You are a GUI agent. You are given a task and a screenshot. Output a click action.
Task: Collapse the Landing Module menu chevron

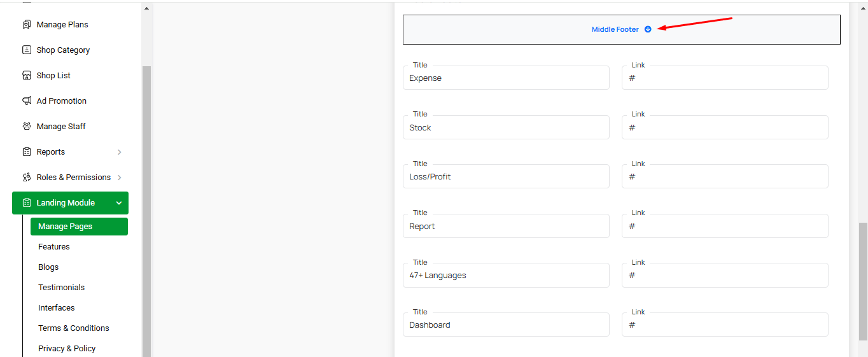pyautogui.click(x=119, y=203)
